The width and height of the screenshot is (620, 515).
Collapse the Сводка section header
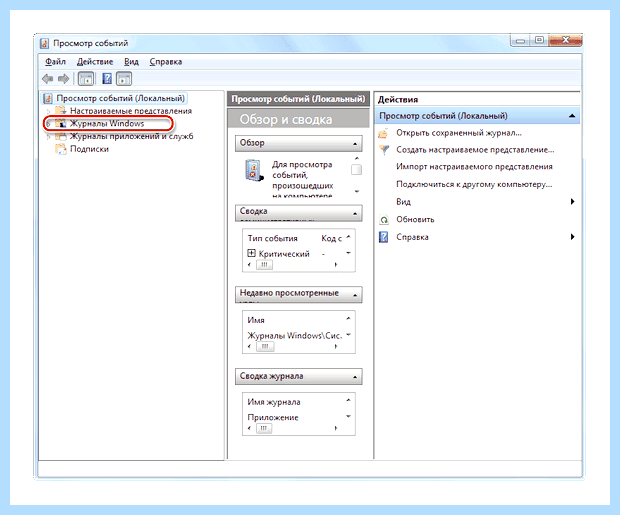coord(355,214)
